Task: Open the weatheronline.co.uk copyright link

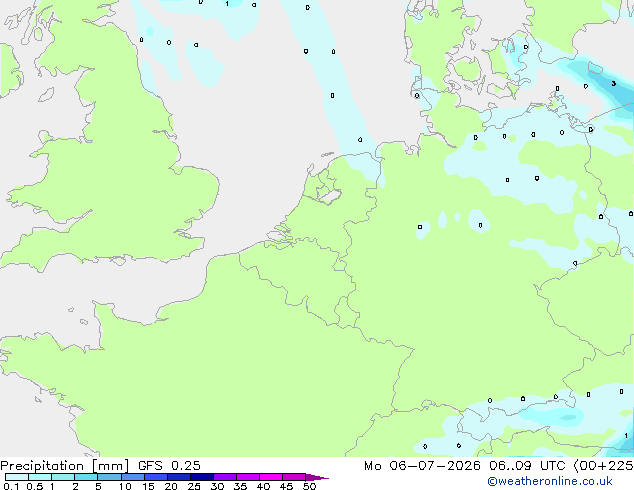Action: click(550, 481)
